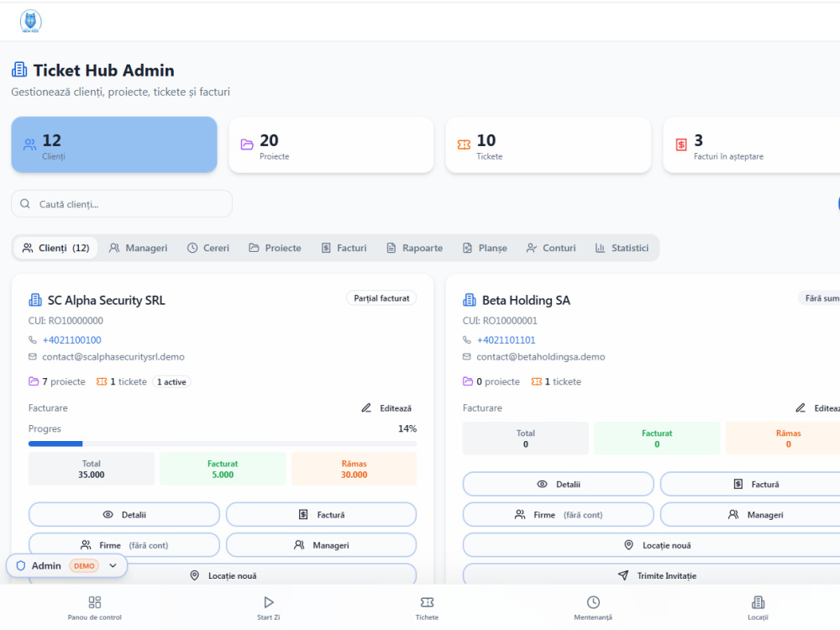This screenshot has width=840, height=630.
Task: Add Locație nouă for Beta Holding
Action: click(652, 545)
